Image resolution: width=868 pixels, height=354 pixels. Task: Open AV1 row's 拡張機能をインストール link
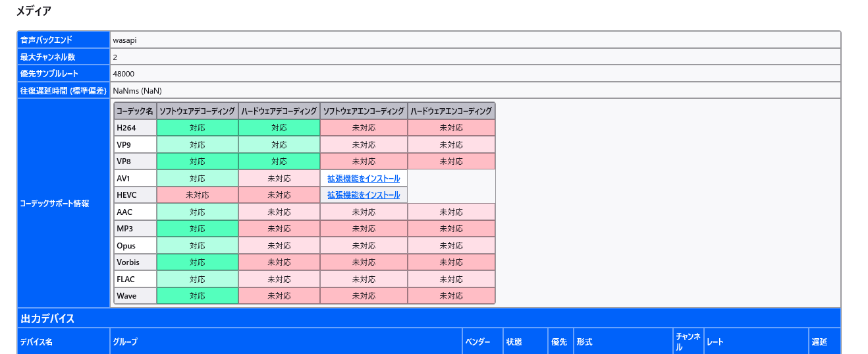[x=364, y=178]
